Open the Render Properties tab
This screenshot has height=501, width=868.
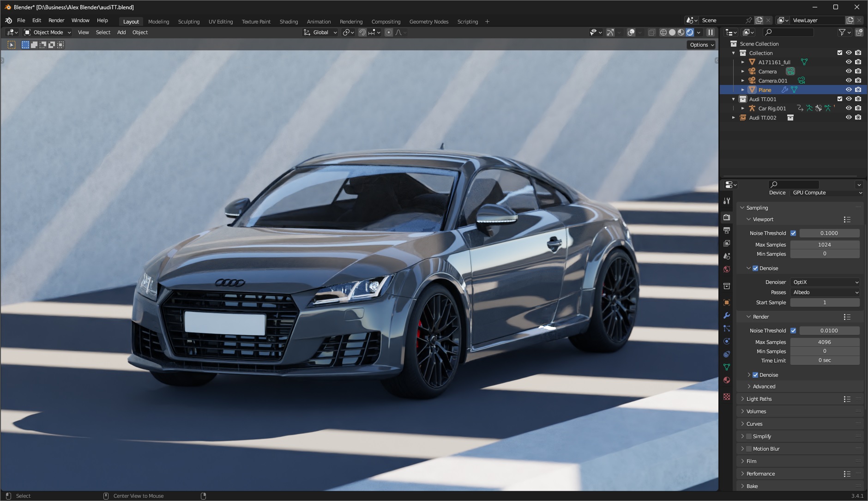727,217
